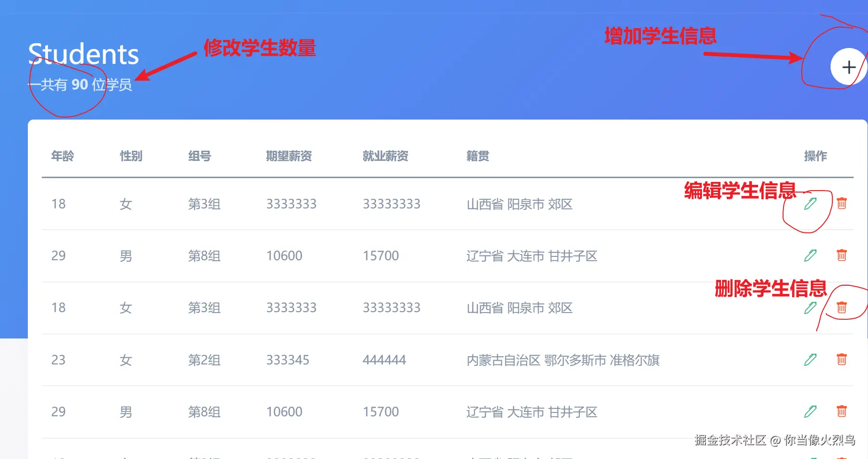Screen dimensions: 868x459
Task: Delete the second row student with salary 10600
Action: coord(842,255)
